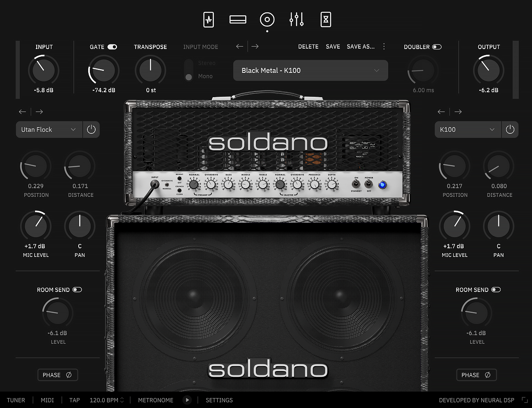Select the cab section speaker icon
Viewport: 532px width, 408px height.
point(267,19)
